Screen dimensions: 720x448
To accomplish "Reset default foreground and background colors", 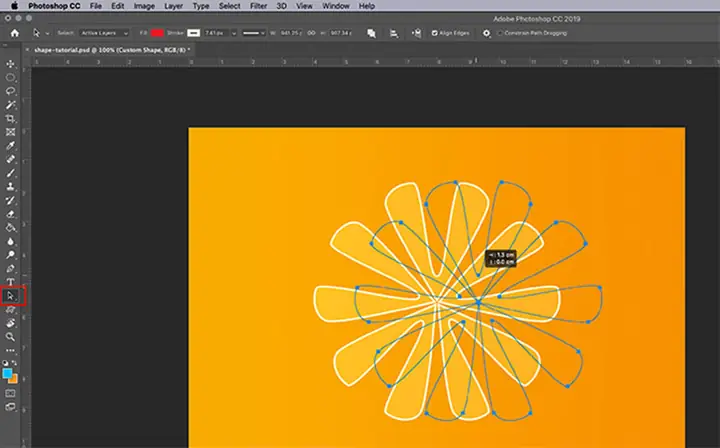I will pyautogui.click(x=5, y=363).
